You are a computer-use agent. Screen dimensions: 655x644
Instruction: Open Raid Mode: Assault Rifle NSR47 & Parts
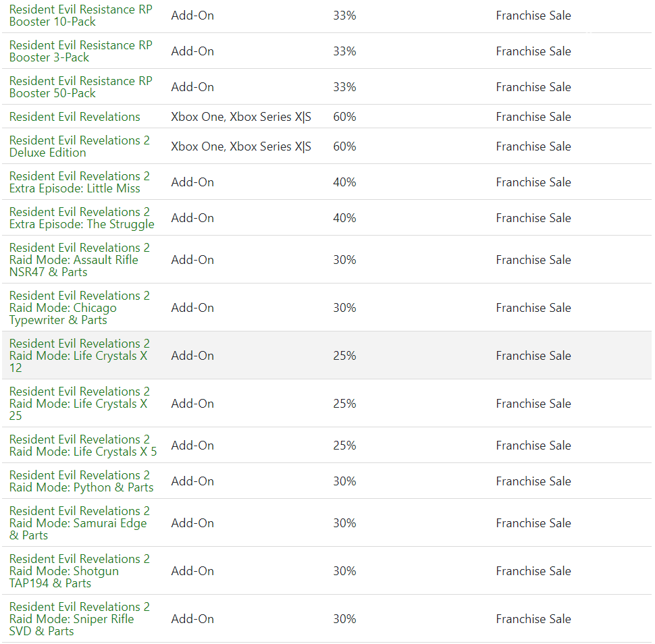pyautogui.click(x=80, y=260)
